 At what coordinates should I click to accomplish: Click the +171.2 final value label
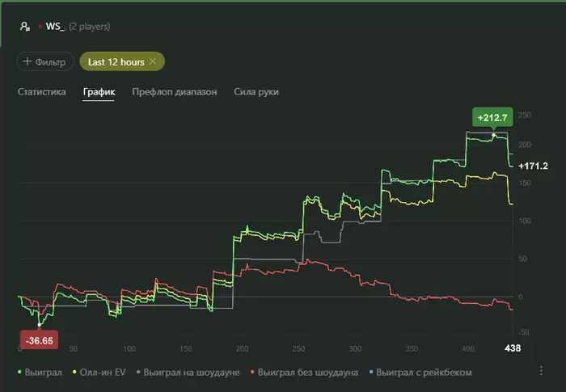[533, 166]
